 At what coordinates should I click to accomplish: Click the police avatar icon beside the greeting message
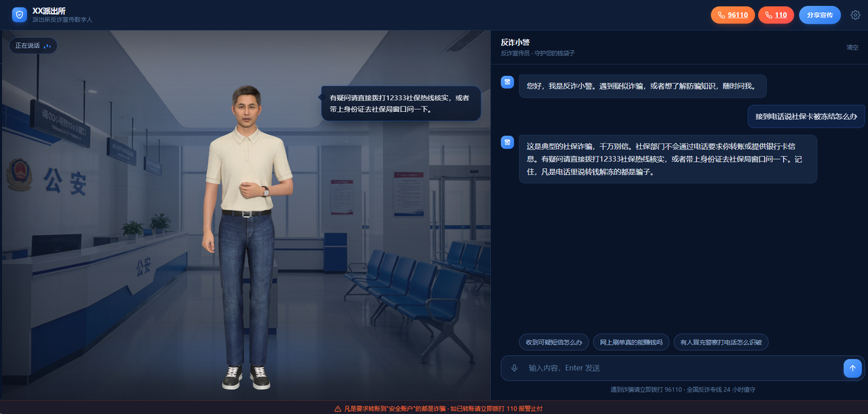507,82
